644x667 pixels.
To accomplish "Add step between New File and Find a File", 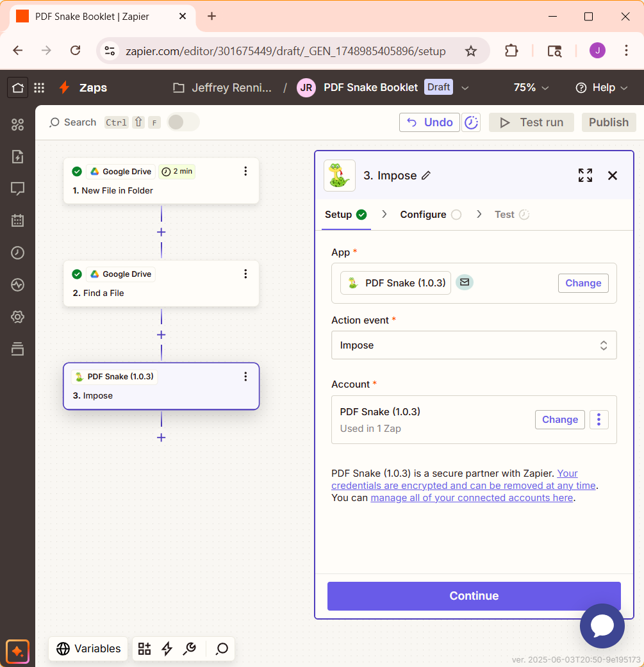I will (161, 232).
